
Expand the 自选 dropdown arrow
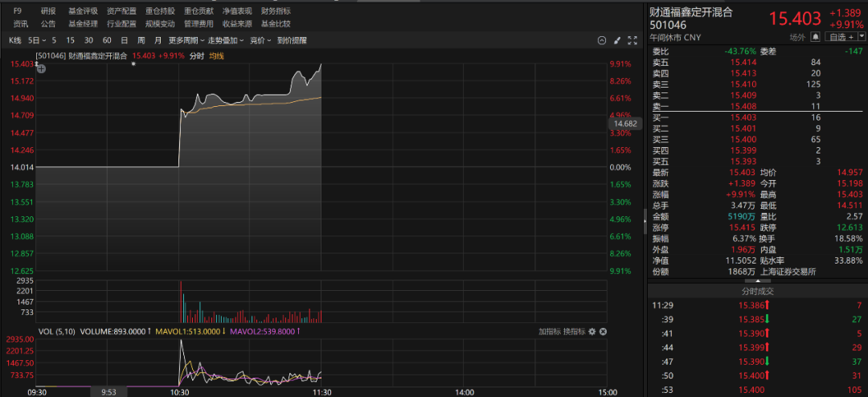862,37
